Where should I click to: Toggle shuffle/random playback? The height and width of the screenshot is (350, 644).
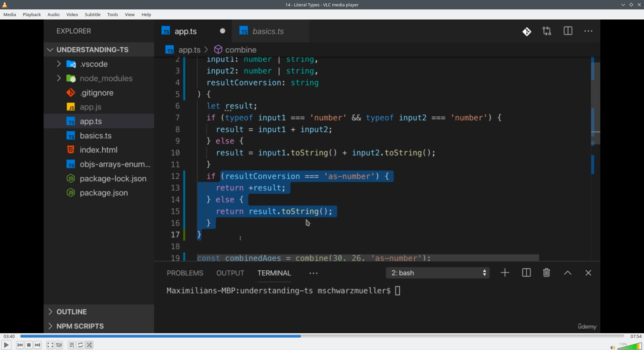point(90,345)
